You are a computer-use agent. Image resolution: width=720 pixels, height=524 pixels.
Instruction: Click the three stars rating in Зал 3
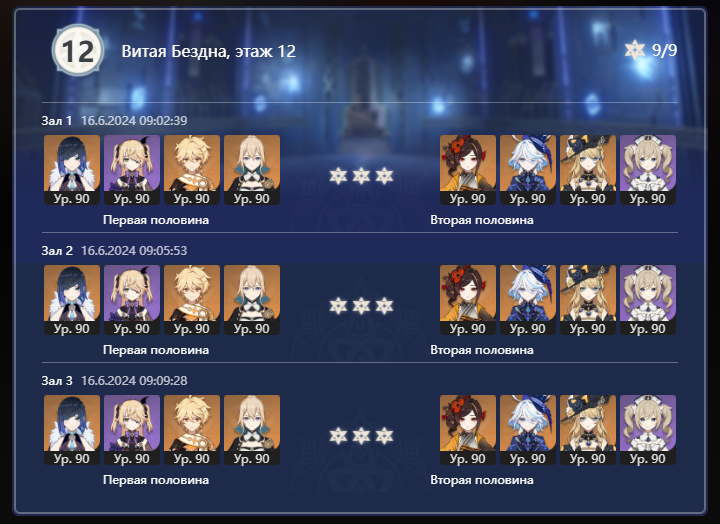(361, 436)
